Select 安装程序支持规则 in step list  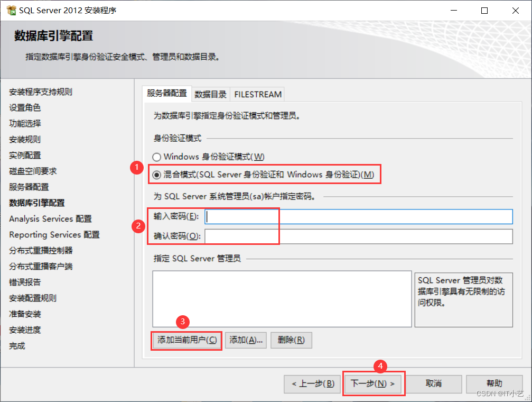coord(40,92)
